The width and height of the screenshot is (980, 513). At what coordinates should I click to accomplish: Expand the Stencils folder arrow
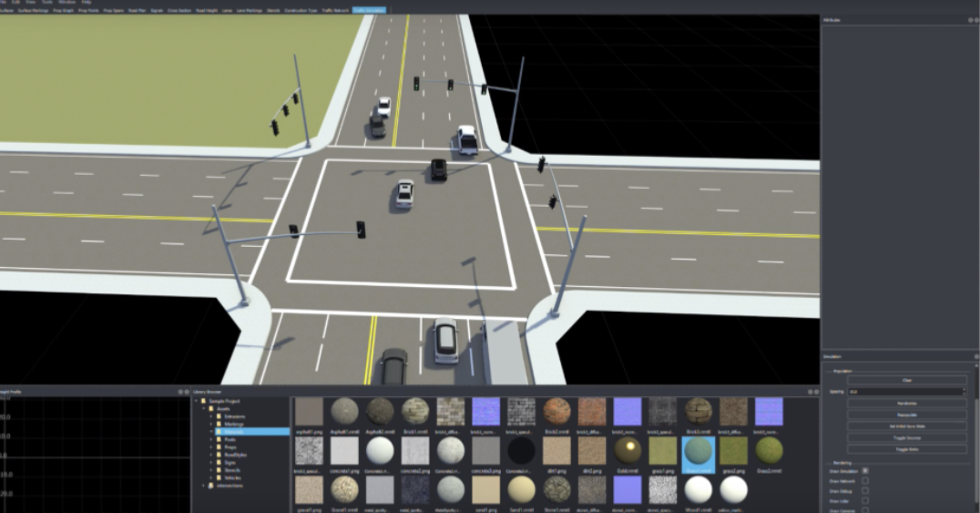(211, 470)
